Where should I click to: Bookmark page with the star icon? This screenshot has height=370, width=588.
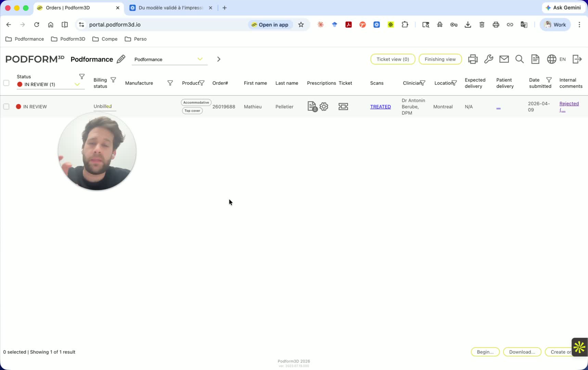(x=301, y=25)
